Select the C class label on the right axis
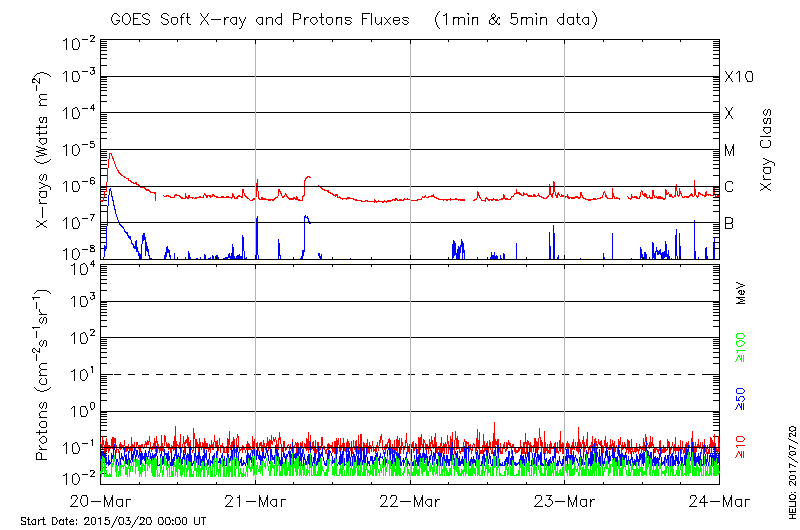Screen dimensions: 800x530 [x=729, y=187]
